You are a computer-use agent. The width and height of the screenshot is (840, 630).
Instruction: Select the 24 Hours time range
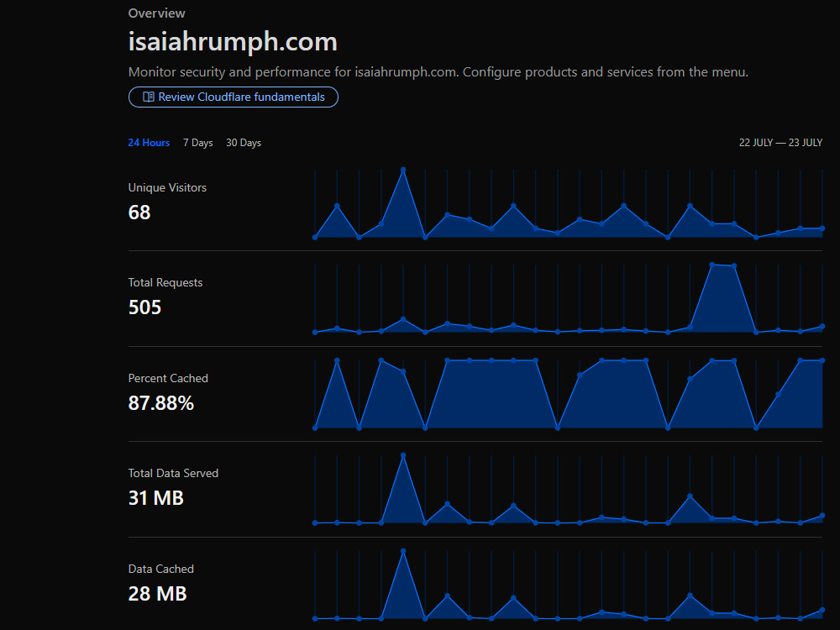[149, 143]
